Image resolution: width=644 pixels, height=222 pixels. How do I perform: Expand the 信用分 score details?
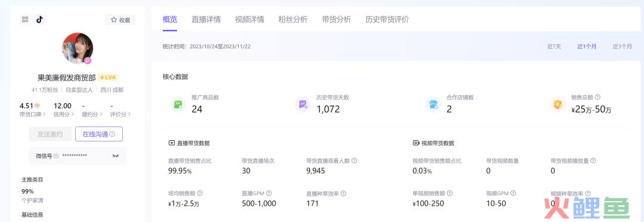(x=64, y=115)
